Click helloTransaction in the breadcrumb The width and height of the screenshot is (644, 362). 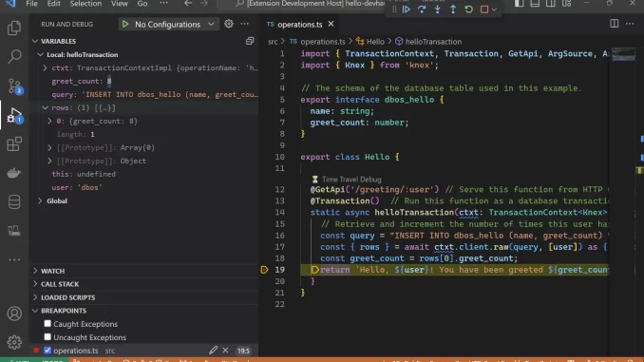coord(434,42)
